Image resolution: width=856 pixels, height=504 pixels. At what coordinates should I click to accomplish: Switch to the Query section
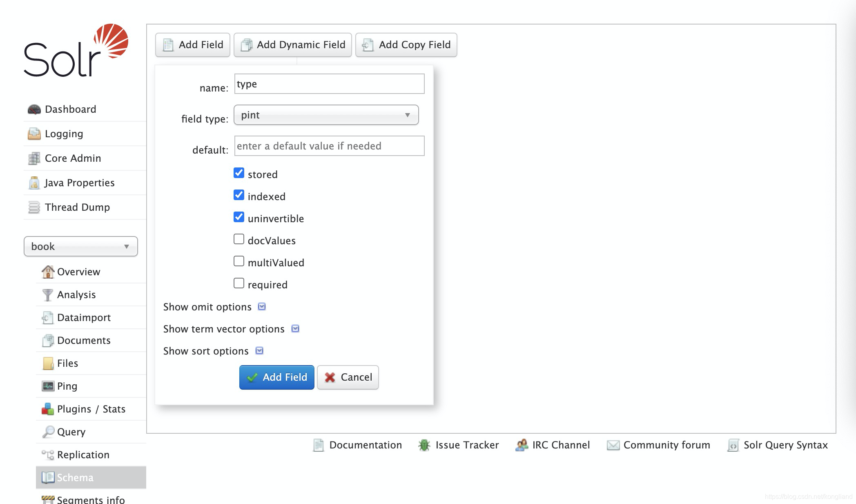coord(71,432)
